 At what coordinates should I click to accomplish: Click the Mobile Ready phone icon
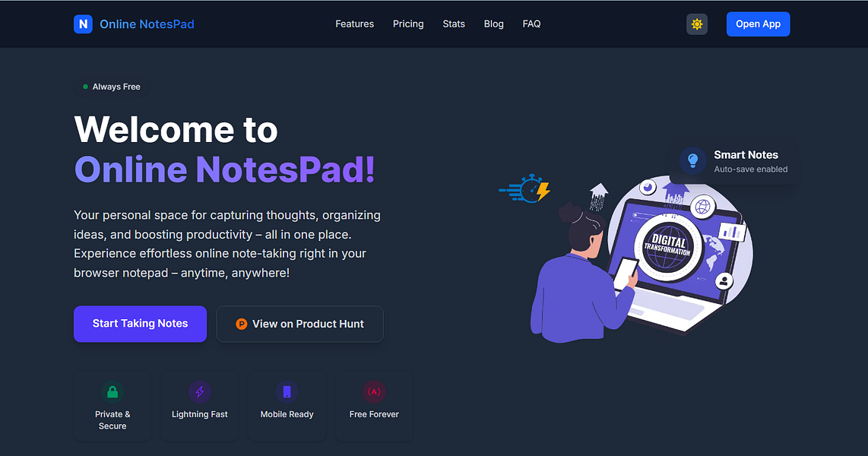pyautogui.click(x=287, y=391)
